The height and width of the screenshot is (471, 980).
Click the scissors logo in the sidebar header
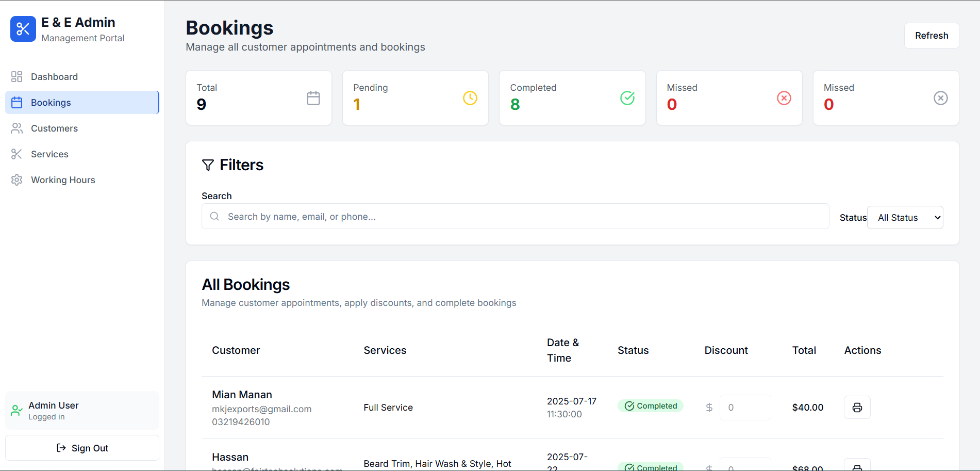pyautogui.click(x=23, y=29)
